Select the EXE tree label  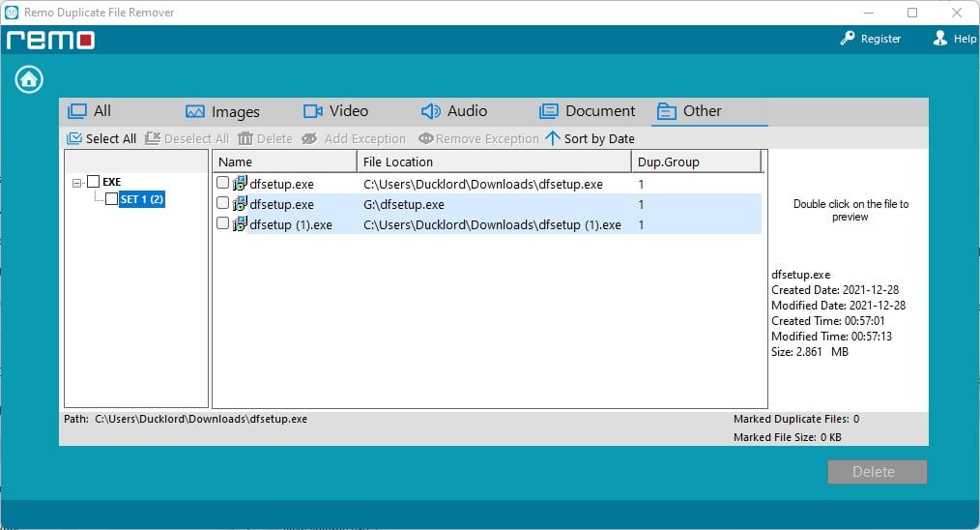(111, 182)
